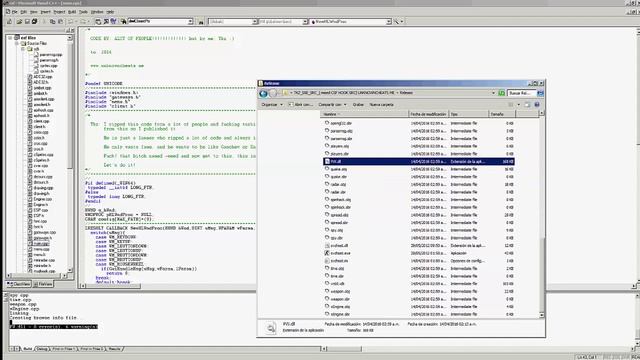Open the Compartir con dropdown
The height and width of the screenshot is (360, 640).
click(332, 105)
